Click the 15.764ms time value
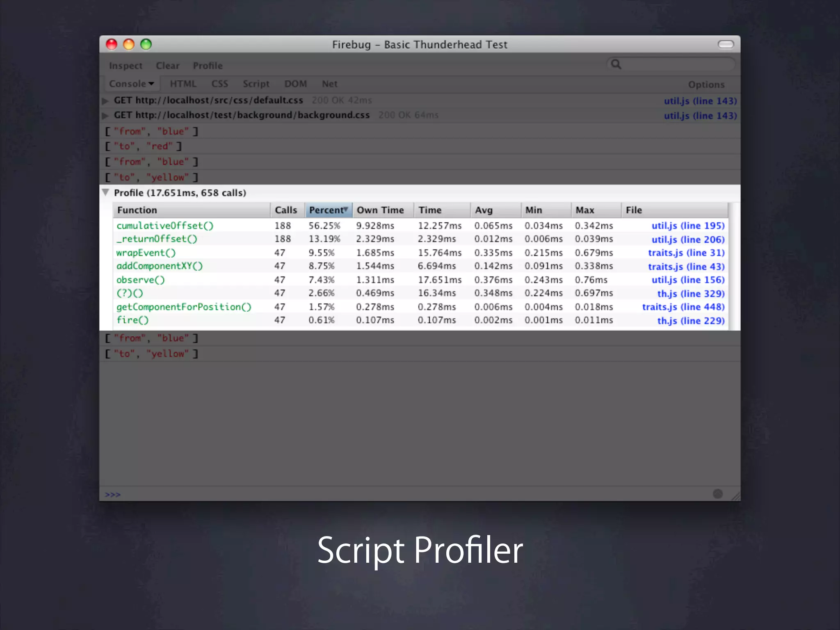The image size is (840, 630). tap(439, 253)
